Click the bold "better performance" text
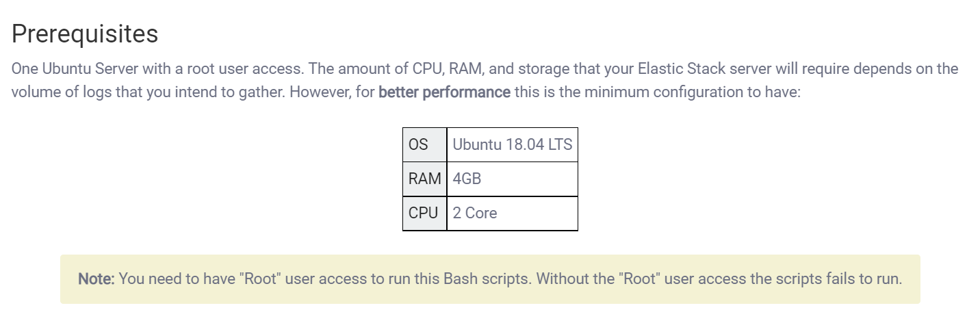 [x=444, y=92]
